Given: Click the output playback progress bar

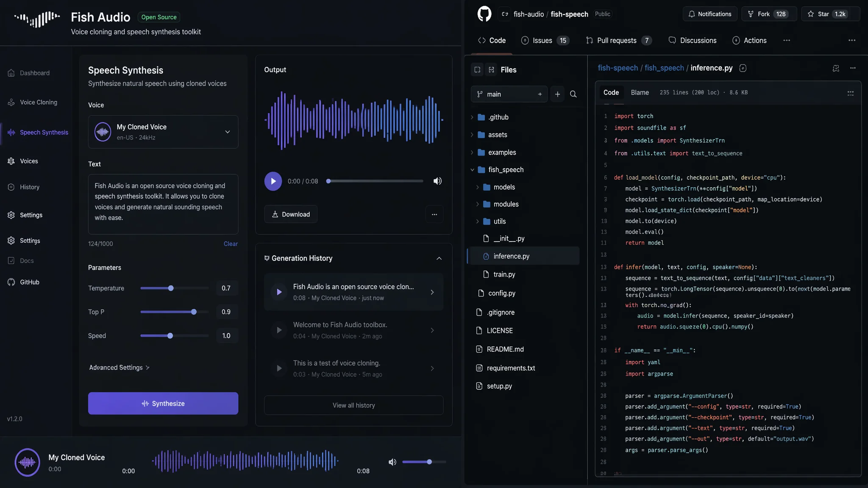Looking at the screenshot, I should 375,181.
